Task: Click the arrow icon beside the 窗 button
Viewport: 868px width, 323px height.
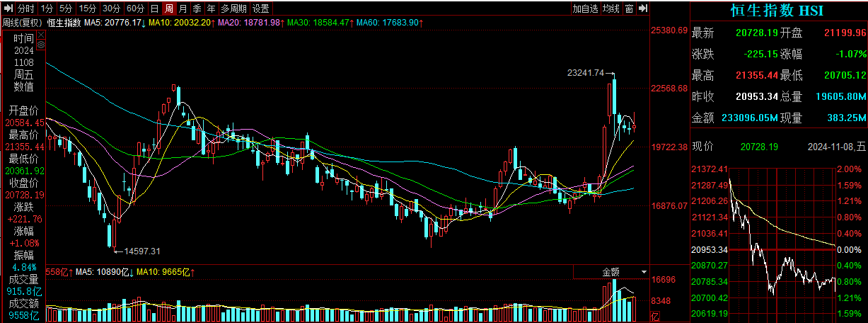Action: [x=643, y=8]
